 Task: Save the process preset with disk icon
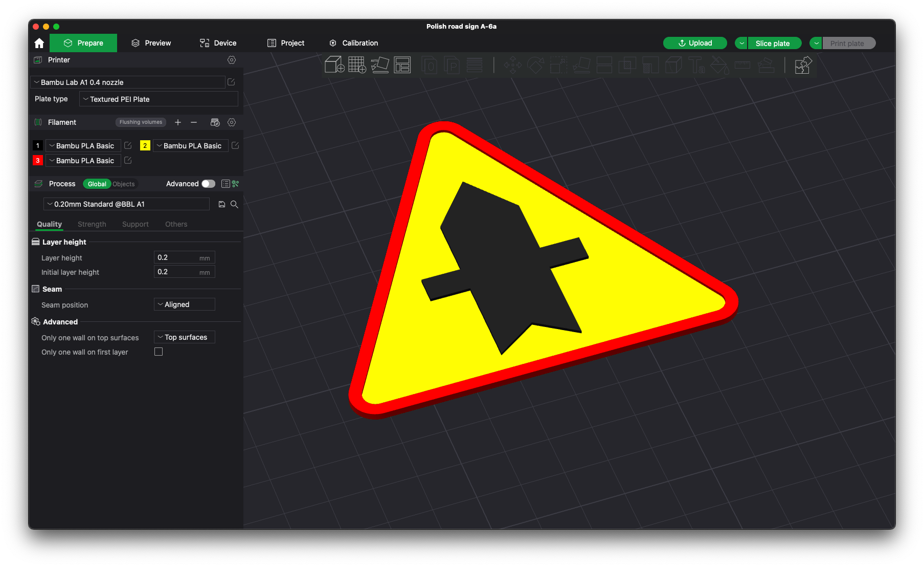pyautogui.click(x=222, y=204)
